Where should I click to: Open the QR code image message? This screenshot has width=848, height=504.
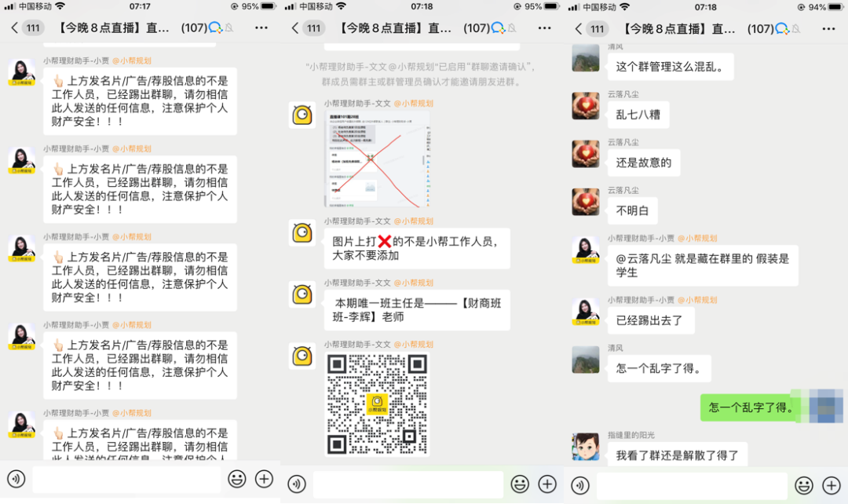(x=378, y=404)
